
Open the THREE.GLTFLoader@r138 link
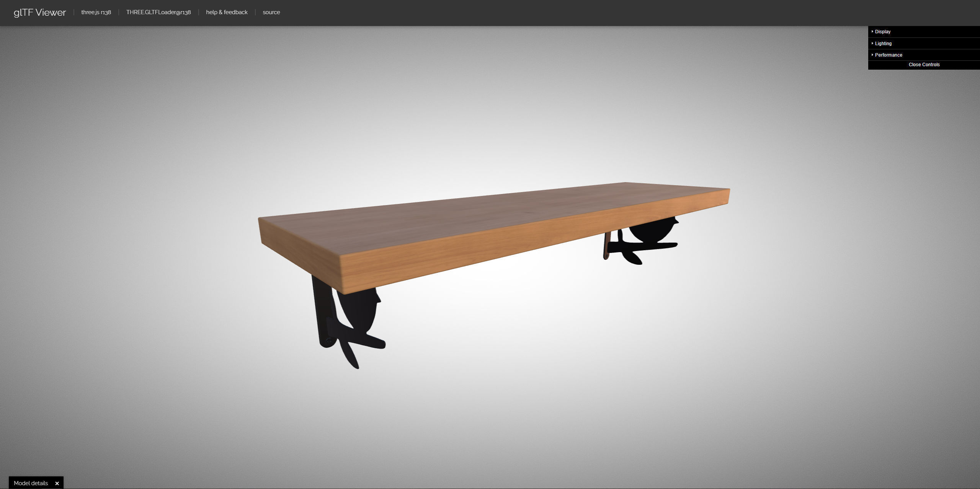(x=158, y=12)
